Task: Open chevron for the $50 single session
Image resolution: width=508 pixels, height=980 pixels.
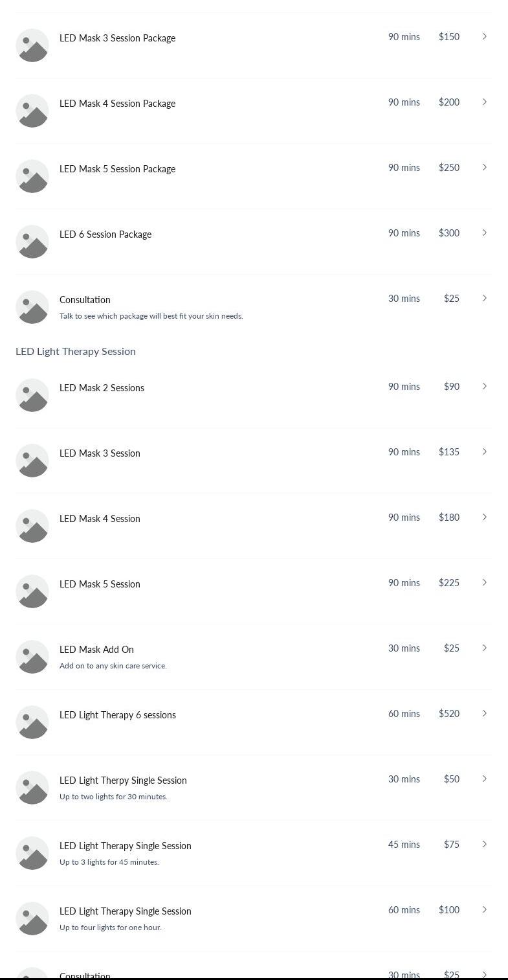Action: pos(484,779)
